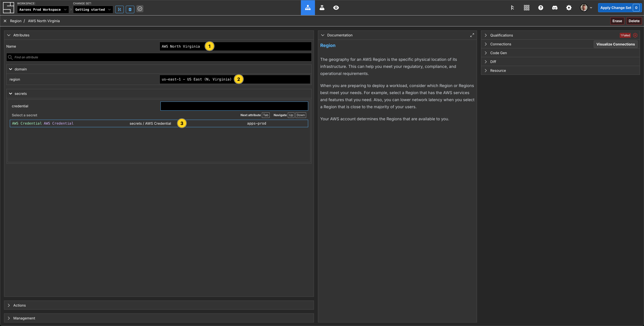Expand the Code Gen section
Screen dimensions: 644x326
pyautogui.click(x=486, y=53)
